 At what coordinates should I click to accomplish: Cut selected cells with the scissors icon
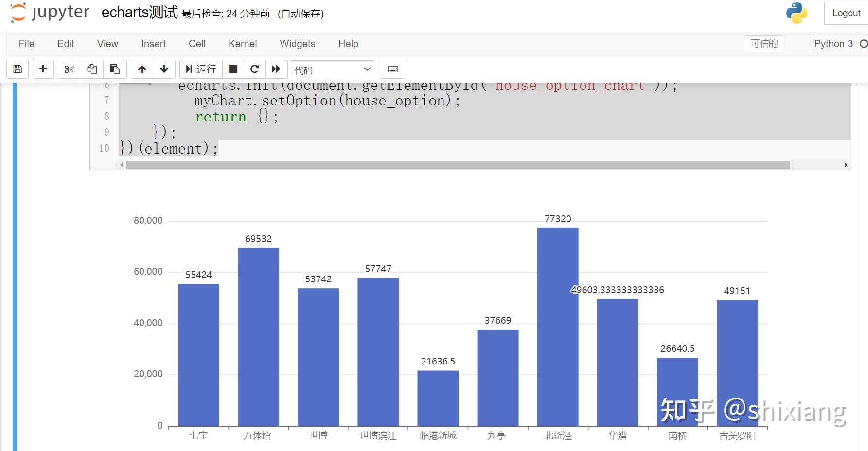click(70, 69)
